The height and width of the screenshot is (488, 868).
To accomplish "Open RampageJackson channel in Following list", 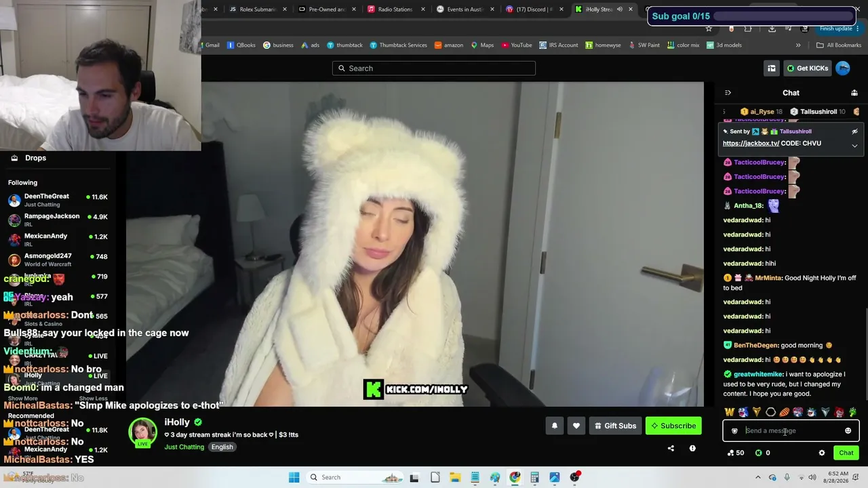I will (58, 220).
